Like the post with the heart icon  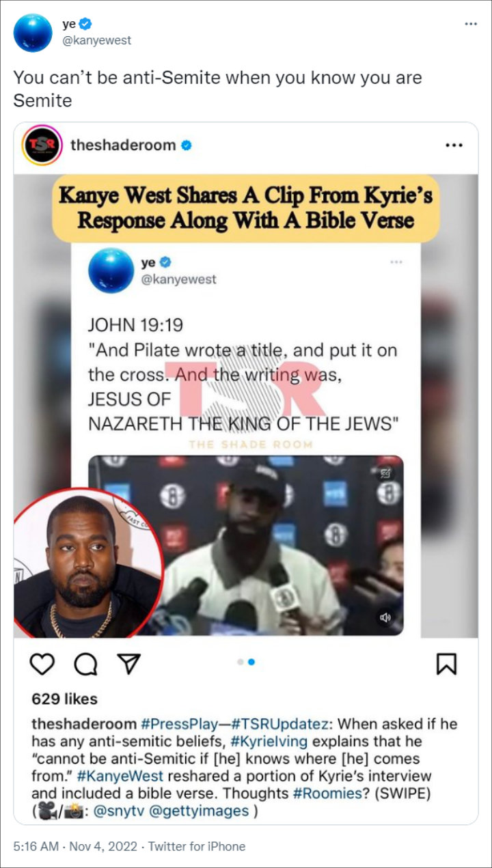tap(42, 663)
